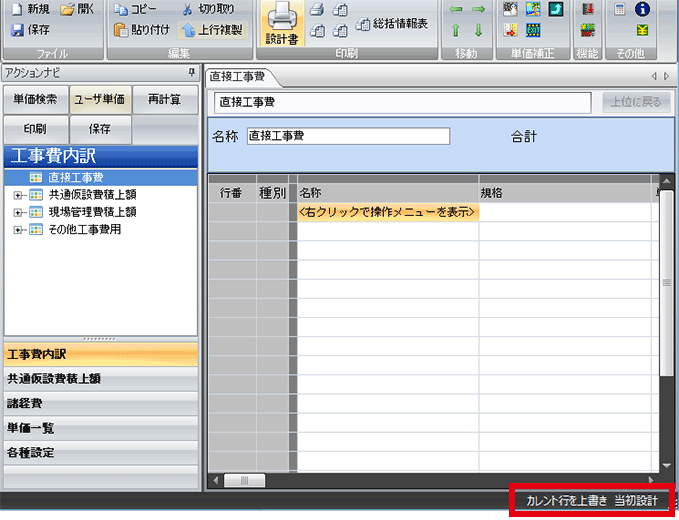Viewport: 679px width, 520px height.
Task: Click the horizontal scrollbar thumb
Action: point(245,480)
